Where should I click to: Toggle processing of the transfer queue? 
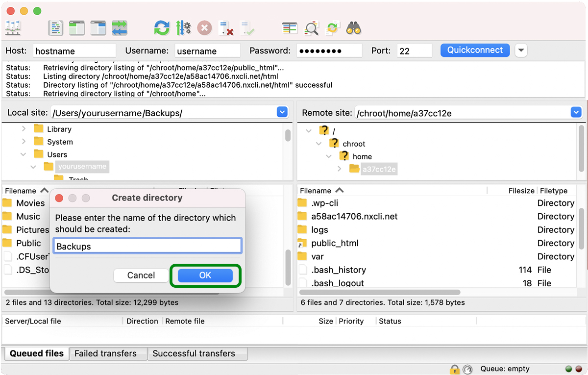(183, 28)
